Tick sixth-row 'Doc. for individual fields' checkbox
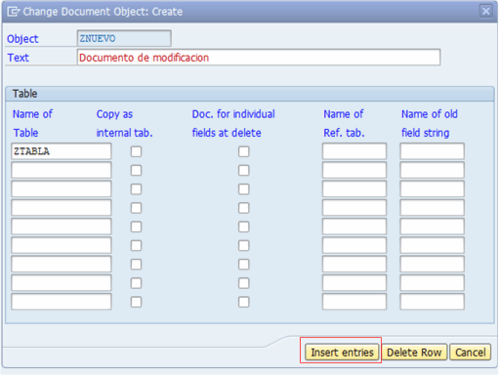 point(244,246)
